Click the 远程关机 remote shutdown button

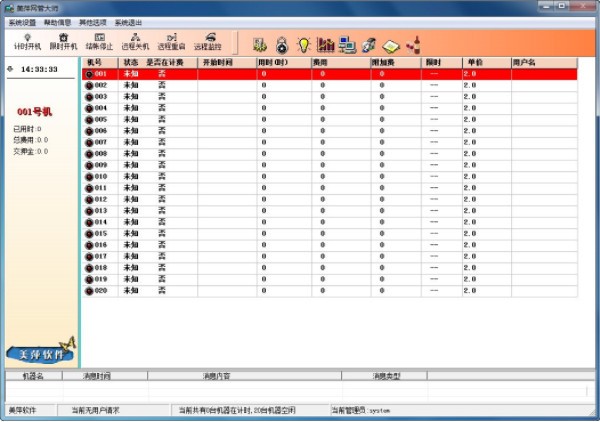click(x=135, y=42)
